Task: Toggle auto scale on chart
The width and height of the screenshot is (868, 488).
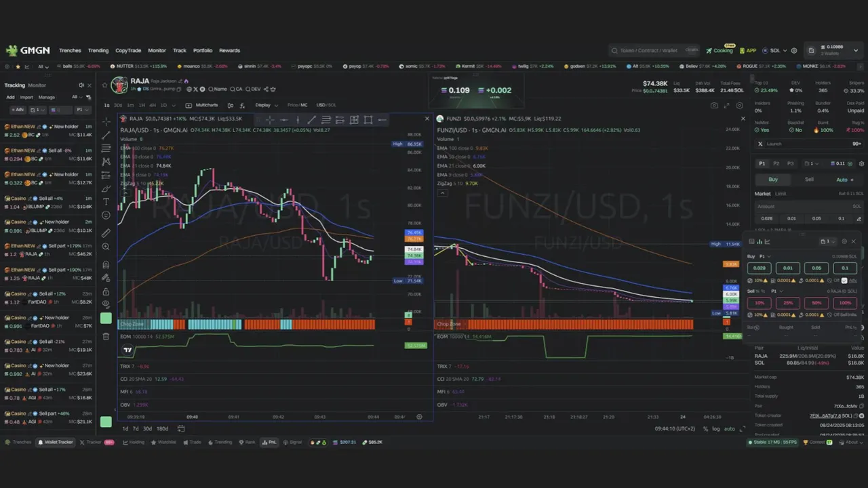Action: coord(729,428)
